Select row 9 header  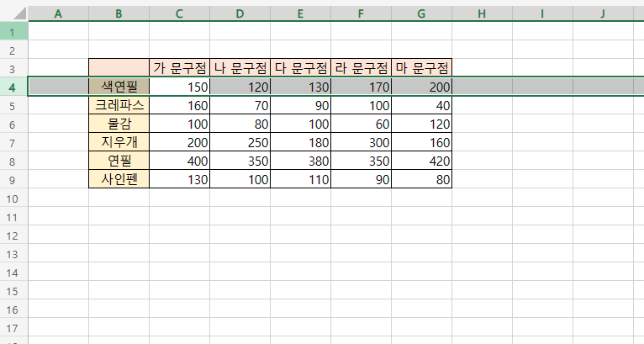tap(13, 180)
